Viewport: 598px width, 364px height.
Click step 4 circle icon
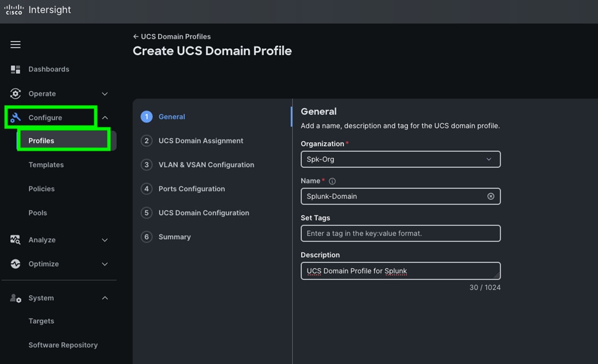pos(146,189)
